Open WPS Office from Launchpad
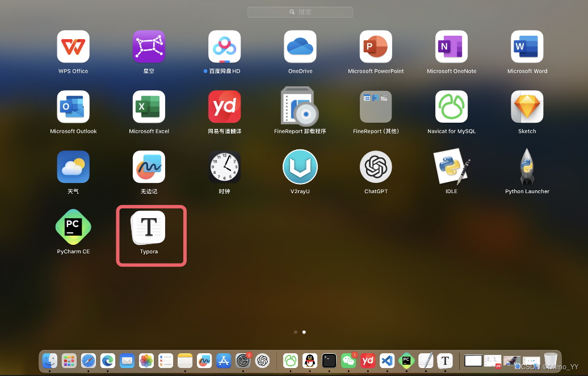 (x=73, y=47)
